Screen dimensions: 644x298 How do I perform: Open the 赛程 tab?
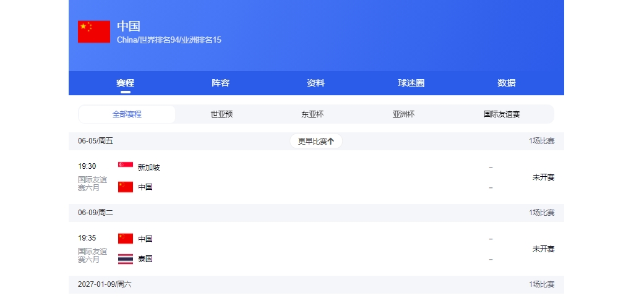tap(125, 83)
